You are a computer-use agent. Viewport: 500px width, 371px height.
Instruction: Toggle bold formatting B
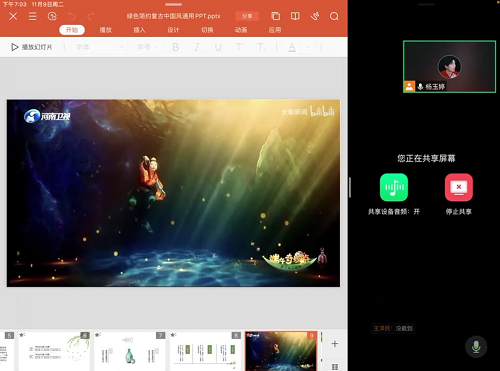tap(175, 47)
